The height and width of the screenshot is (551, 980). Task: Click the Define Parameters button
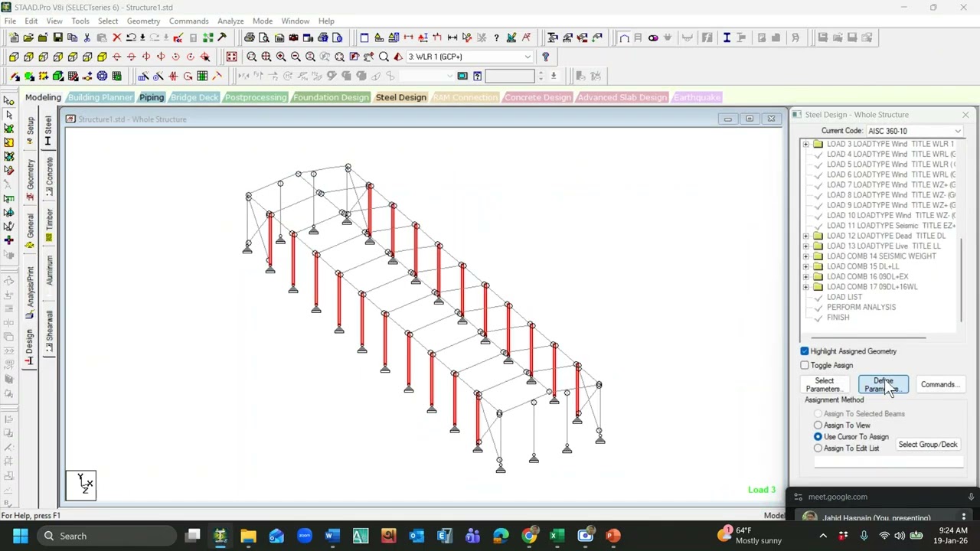pos(883,385)
